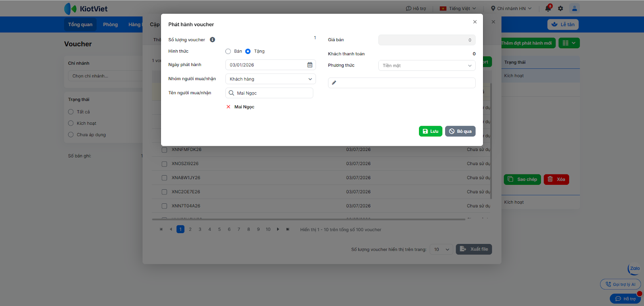The image size is (644, 306).
Task: Open the settings gear in header
Action: (560, 8)
